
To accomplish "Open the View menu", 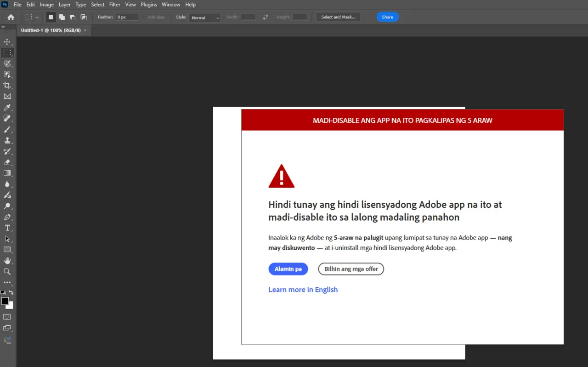I will (x=130, y=5).
